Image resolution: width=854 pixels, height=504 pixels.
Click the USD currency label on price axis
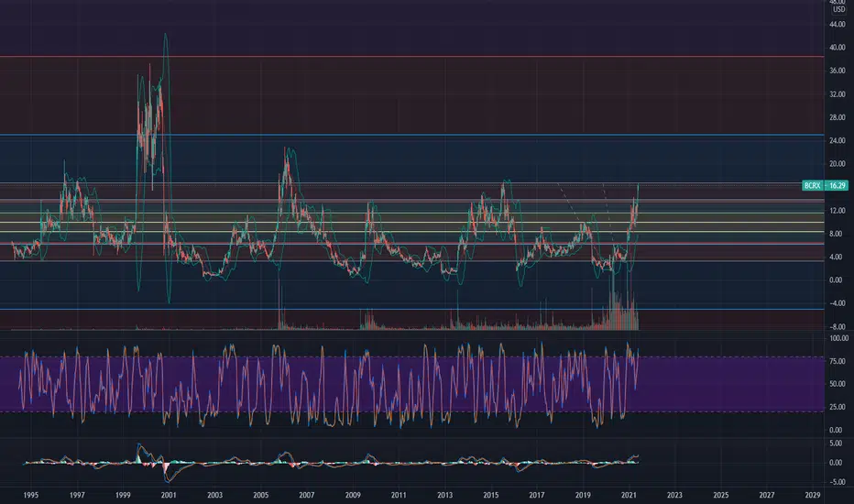838,9
